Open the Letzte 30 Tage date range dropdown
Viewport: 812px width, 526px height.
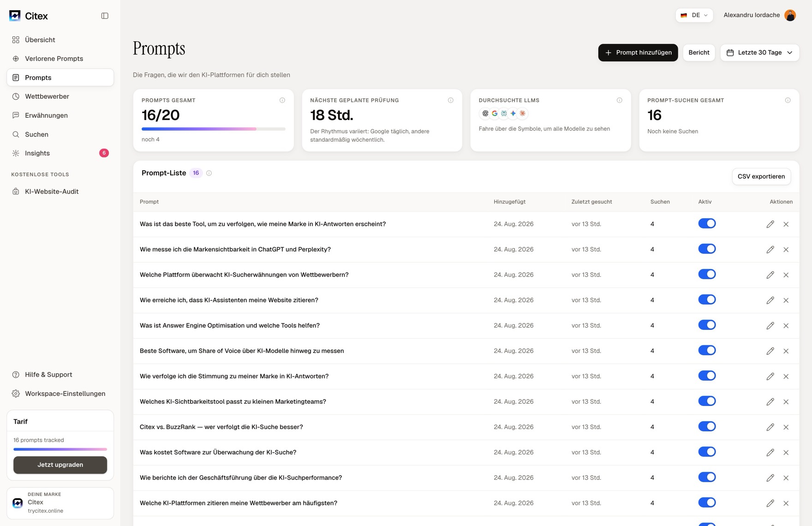(x=759, y=53)
